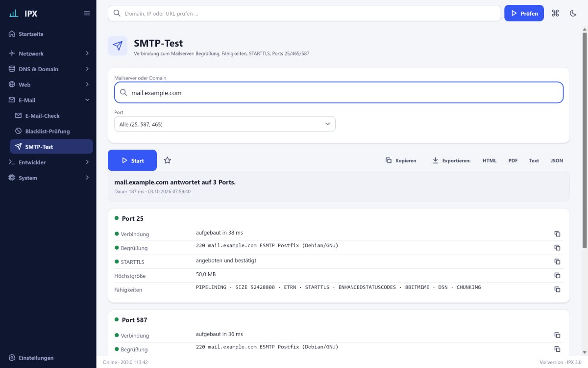The height and width of the screenshot is (368, 588).
Task: Click the Kopieren button
Action: [401, 160]
